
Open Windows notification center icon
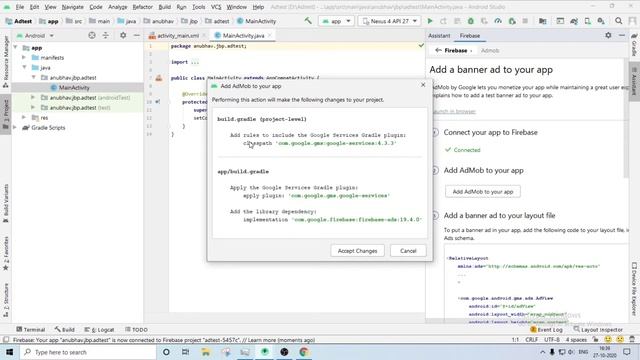pos(627,352)
